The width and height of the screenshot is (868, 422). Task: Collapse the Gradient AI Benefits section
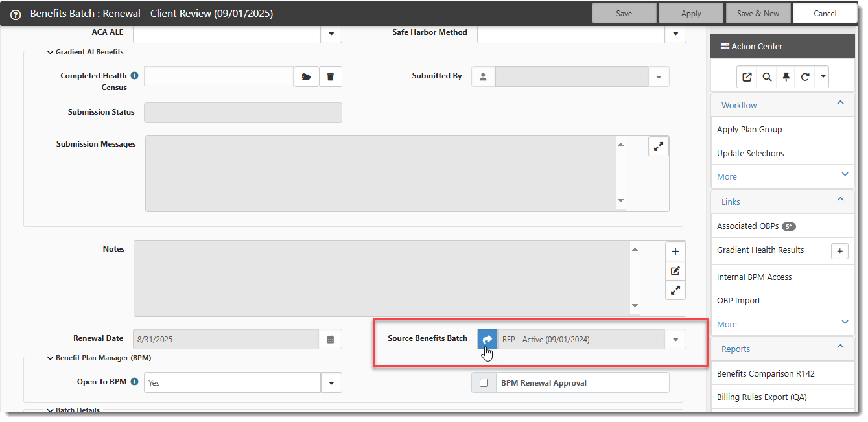50,52
